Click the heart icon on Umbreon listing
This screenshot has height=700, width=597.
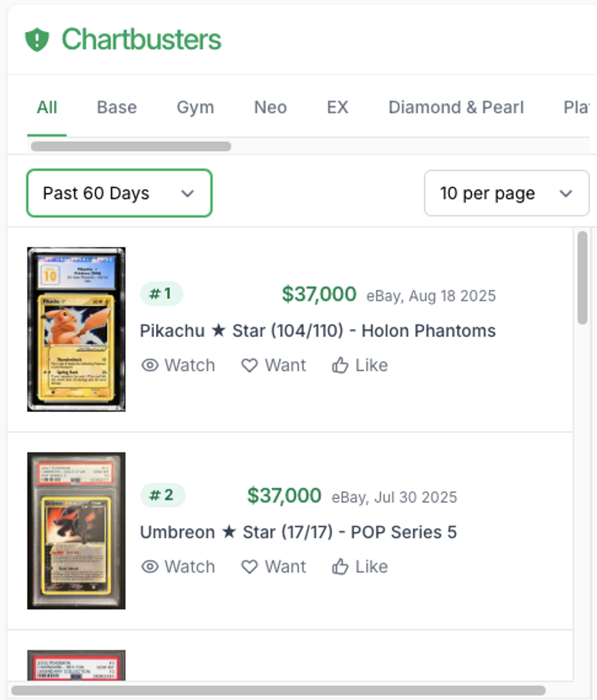click(x=250, y=567)
